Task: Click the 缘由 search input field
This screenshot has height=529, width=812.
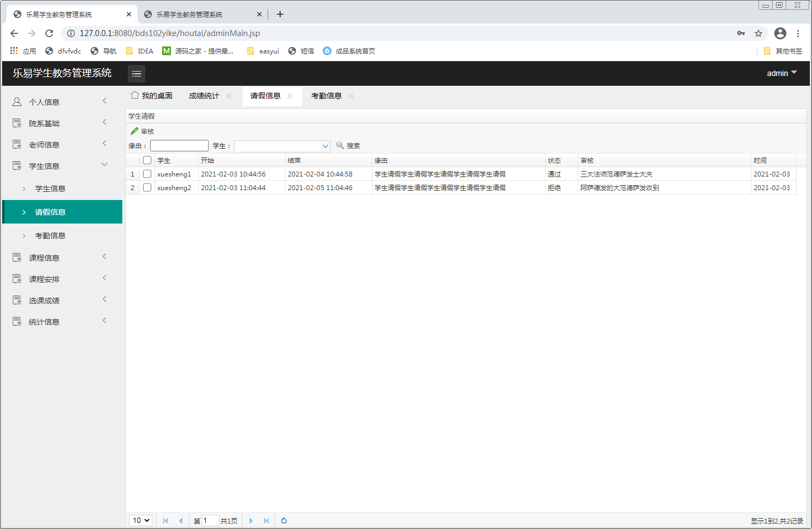Action: click(x=179, y=145)
